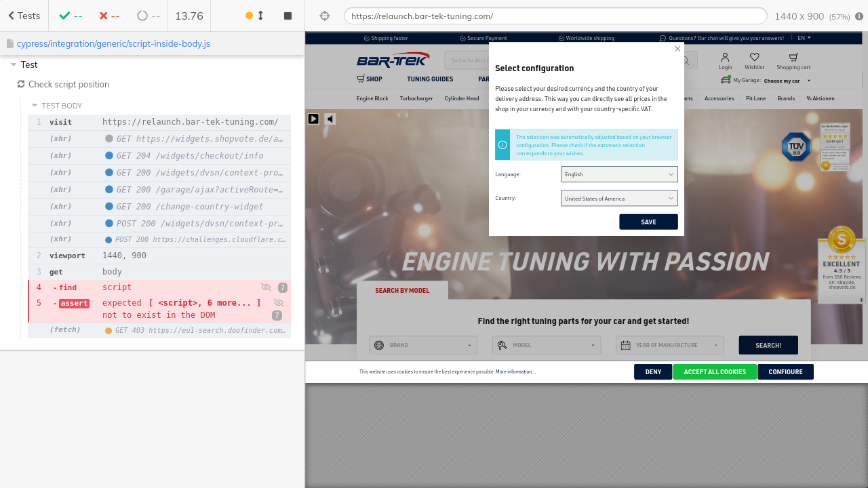Collapse the Test suite group

pyautogui.click(x=14, y=64)
